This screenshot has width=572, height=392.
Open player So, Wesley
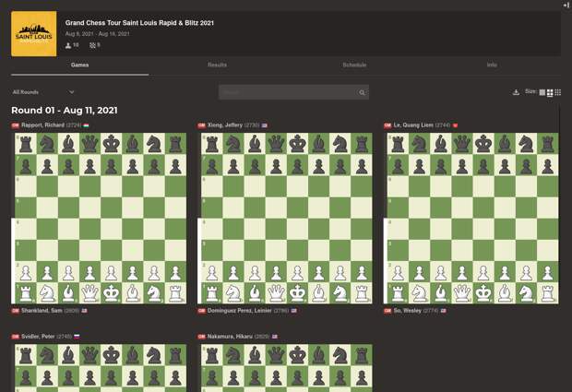pos(408,311)
